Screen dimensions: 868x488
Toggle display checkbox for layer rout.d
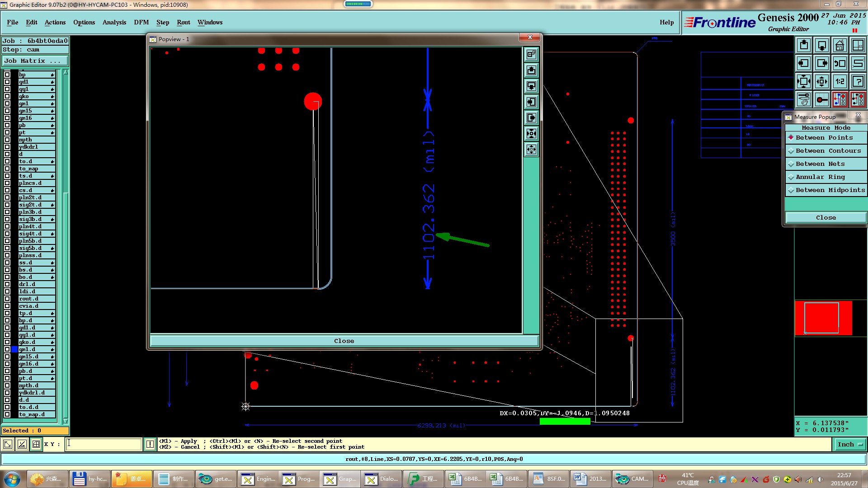coord(7,299)
